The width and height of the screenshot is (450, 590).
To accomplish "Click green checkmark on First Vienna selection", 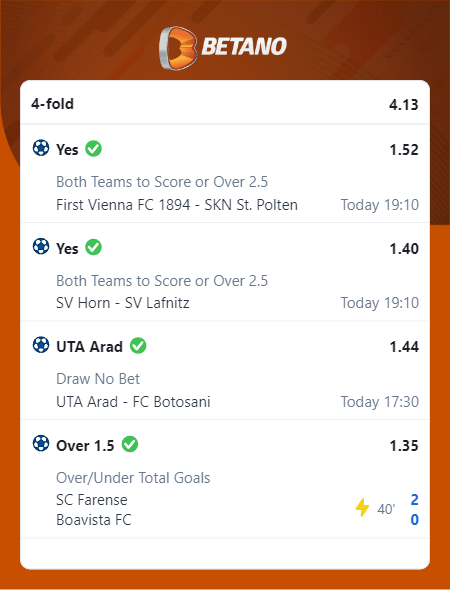I will (x=93, y=149).
